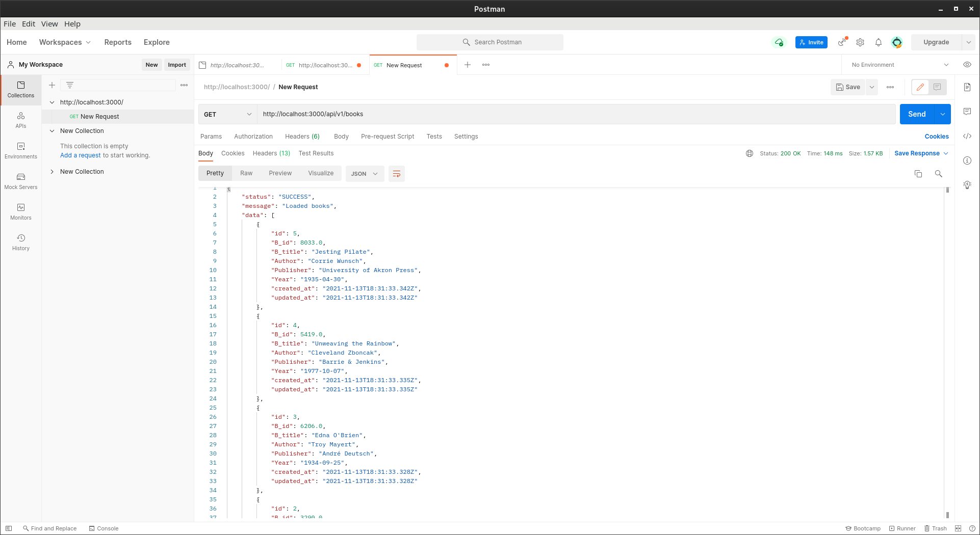The image size is (980, 535).
Task: Open the help icon in status bar
Action: (972, 528)
